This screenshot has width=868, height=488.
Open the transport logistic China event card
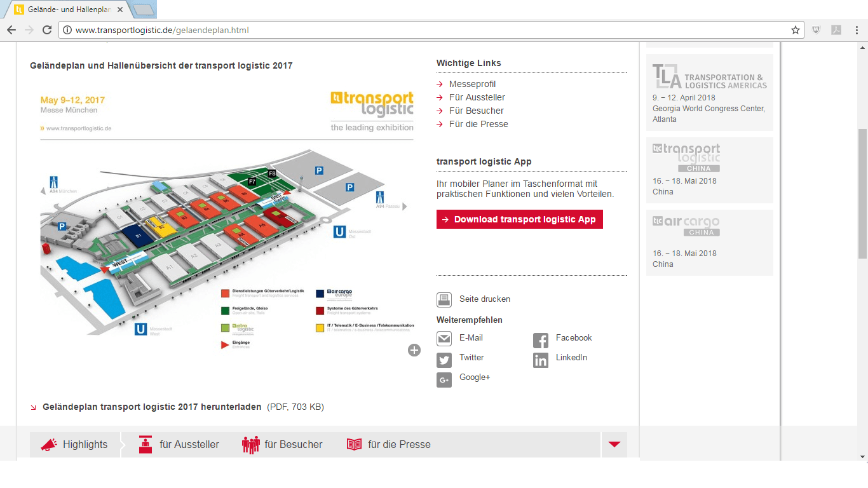pyautogui.click(x=709, y=169)
